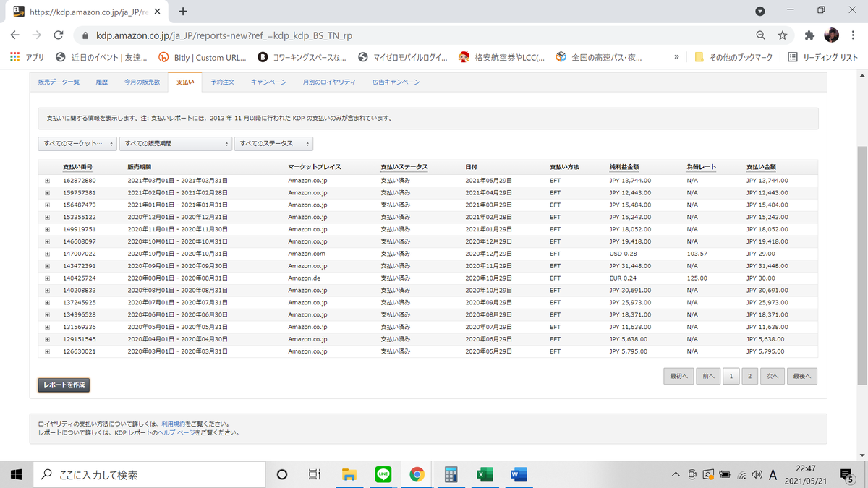Image resolution: width=868 pixels, height=488 pixels.
Task: Open Calculator from taskbar
Action: 451,474
